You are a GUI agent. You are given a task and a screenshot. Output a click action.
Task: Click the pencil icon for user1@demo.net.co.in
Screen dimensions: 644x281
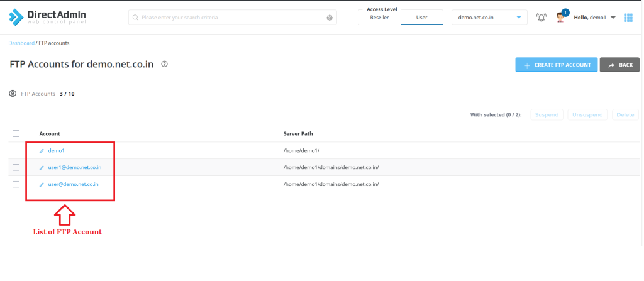point(42,168)
